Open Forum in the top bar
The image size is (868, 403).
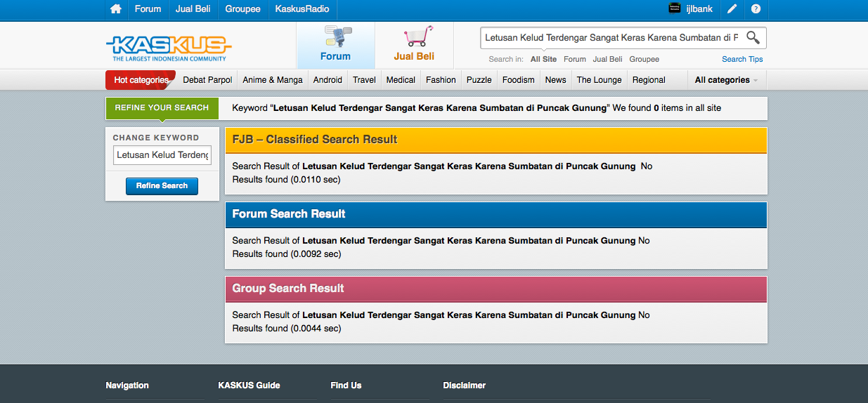coord(148,9)
